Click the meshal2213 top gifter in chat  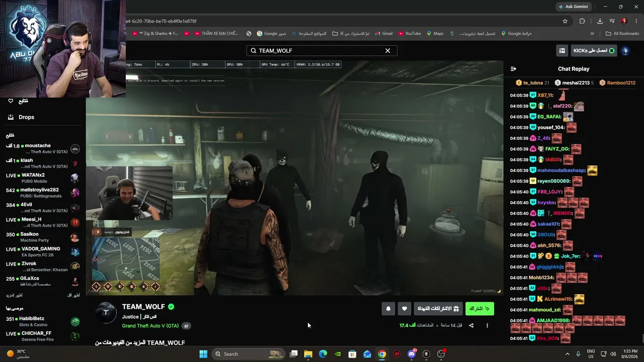click(x=574, y=83)
